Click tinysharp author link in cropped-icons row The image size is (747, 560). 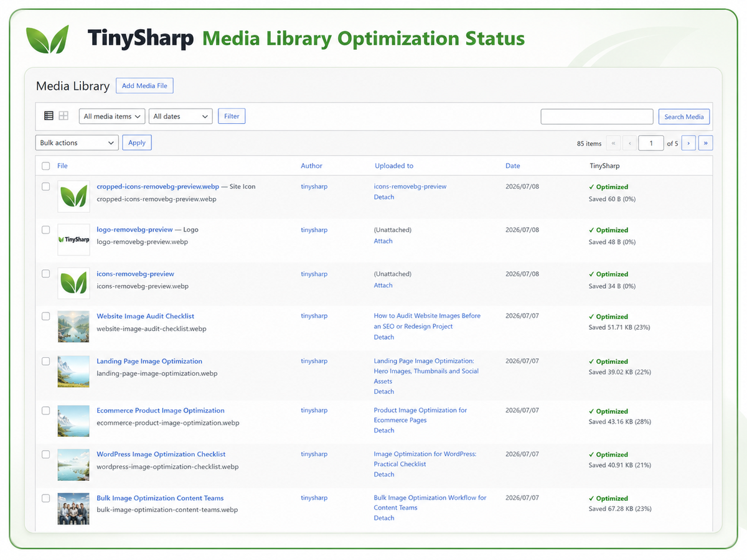314,187
